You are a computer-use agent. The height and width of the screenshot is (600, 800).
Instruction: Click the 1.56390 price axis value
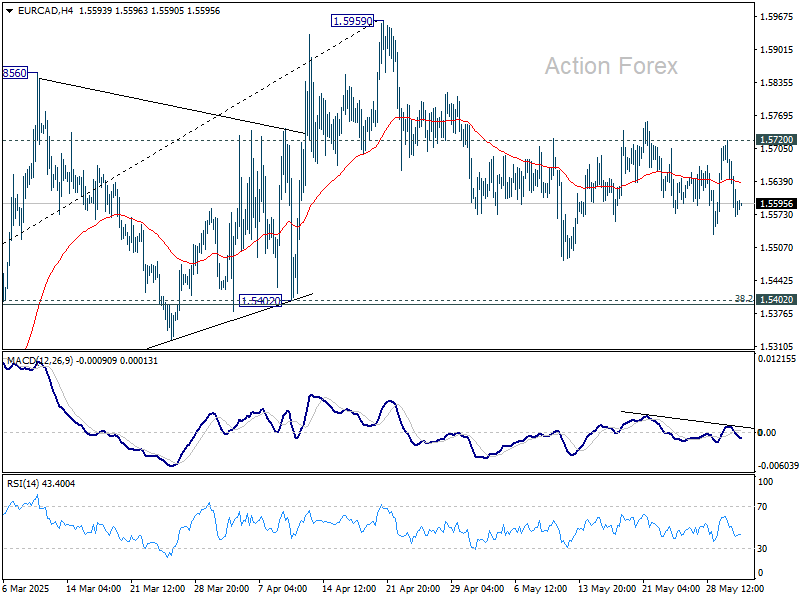(x=777, y=182)
